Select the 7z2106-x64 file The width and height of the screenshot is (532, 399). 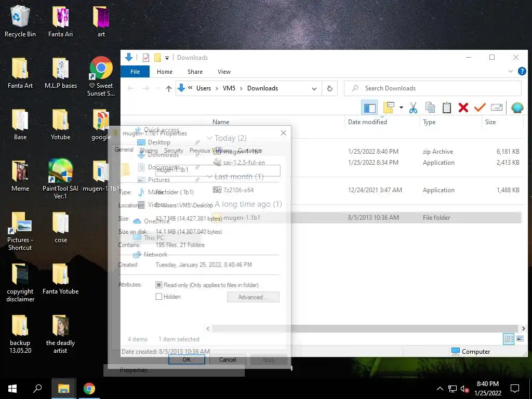(x=238, y=190)
